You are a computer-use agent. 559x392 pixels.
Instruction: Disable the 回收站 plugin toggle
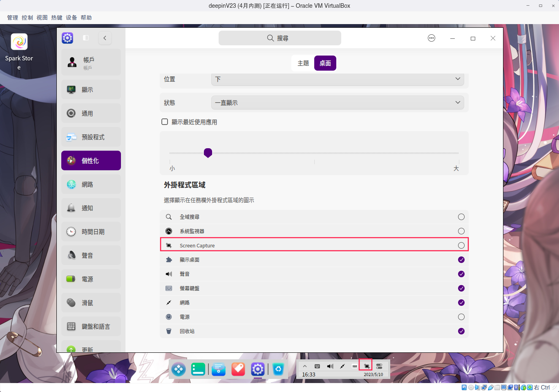point(461,331)
